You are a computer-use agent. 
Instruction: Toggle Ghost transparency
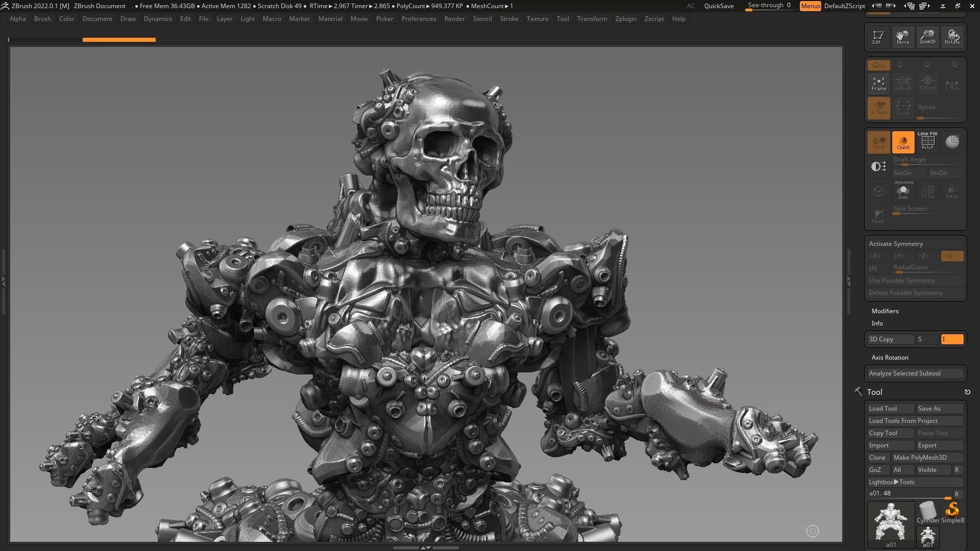pyautogui.click(x=878, y=216)
